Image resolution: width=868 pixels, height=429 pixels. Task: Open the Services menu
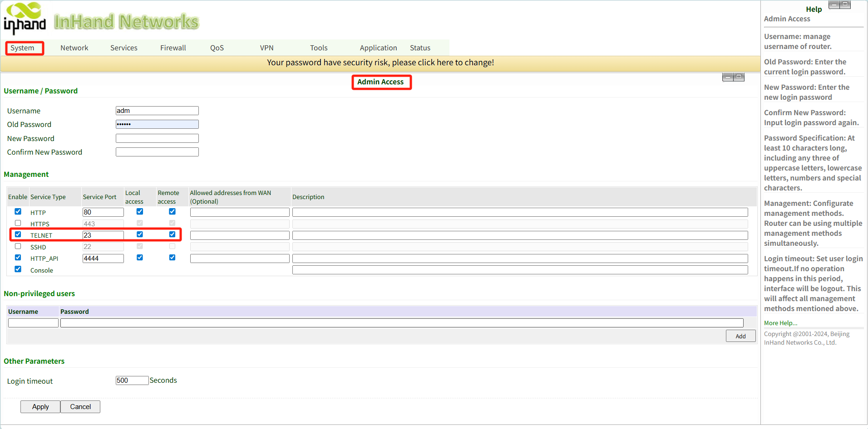[x=124, y=48]
